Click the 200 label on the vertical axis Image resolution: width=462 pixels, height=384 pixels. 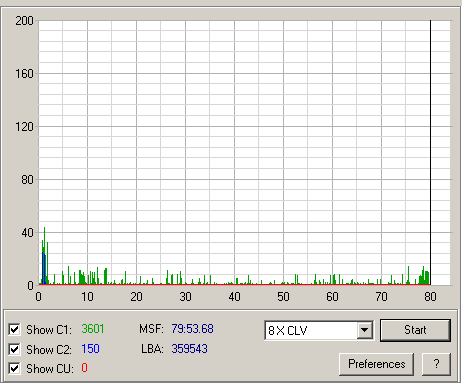pyautogui.click(x=24, y=21)
